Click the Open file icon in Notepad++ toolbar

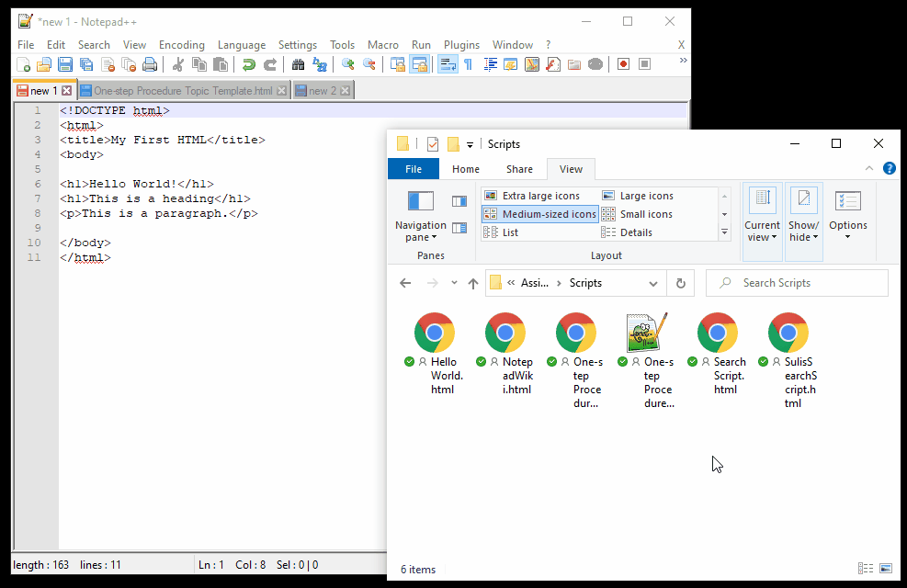coord(44,64)
